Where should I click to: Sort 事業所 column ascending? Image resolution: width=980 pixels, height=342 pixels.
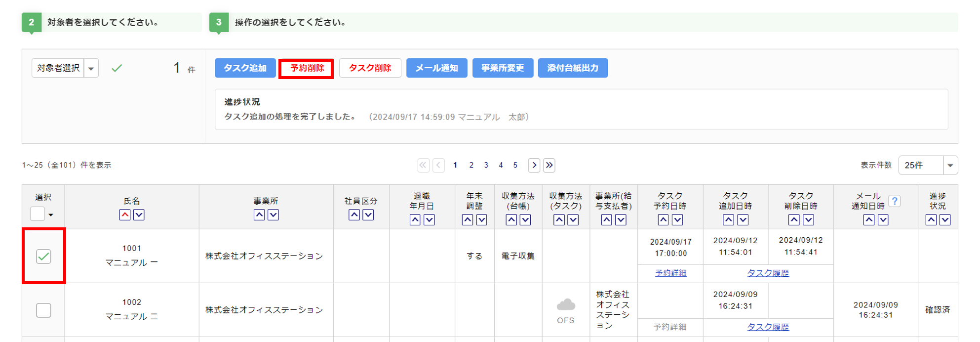tap(259, 215)
